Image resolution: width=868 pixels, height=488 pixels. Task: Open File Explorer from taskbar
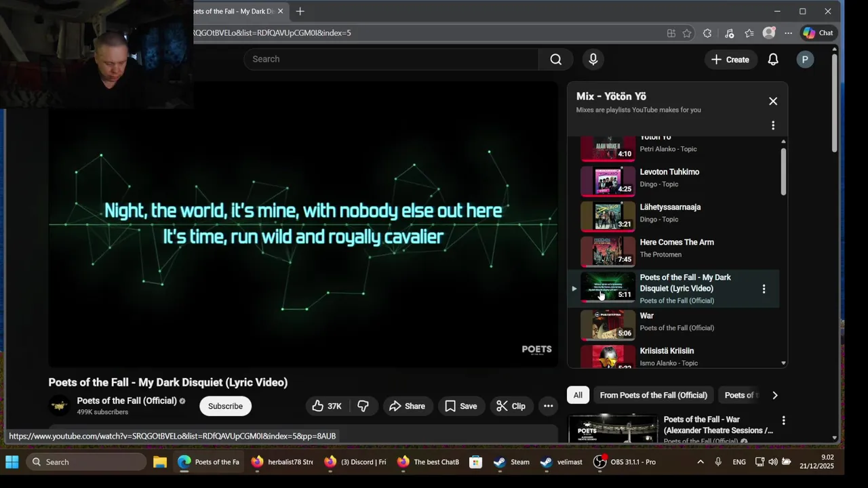pos(159,462)
